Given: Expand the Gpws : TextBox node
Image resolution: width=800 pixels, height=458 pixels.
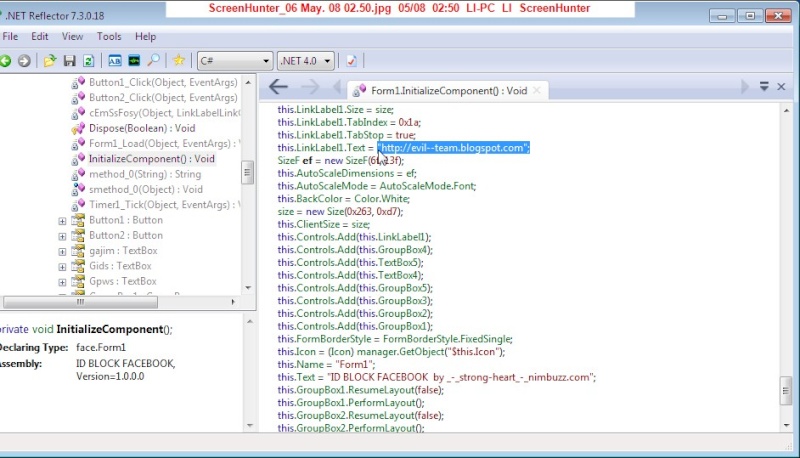Looking at the screenshot, I should [x=62, y=282].
